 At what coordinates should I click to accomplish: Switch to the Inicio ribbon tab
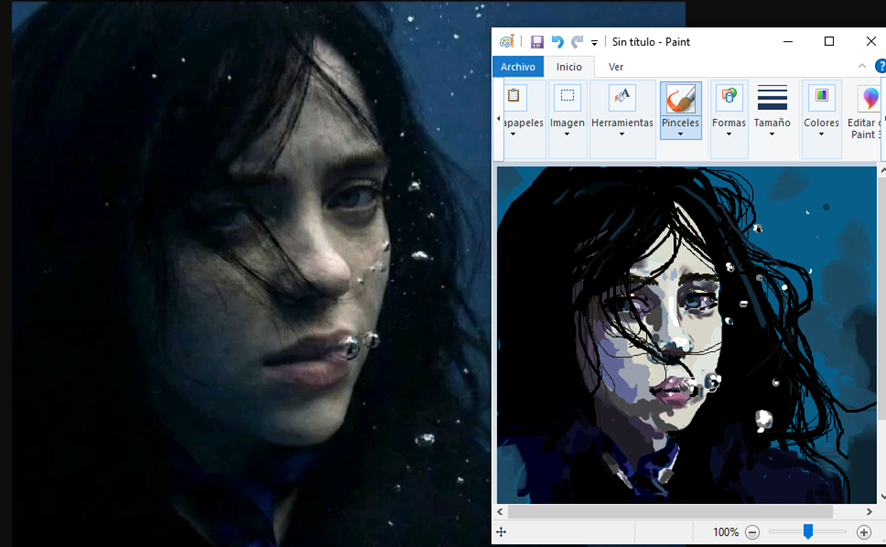[x=568, y=67]
